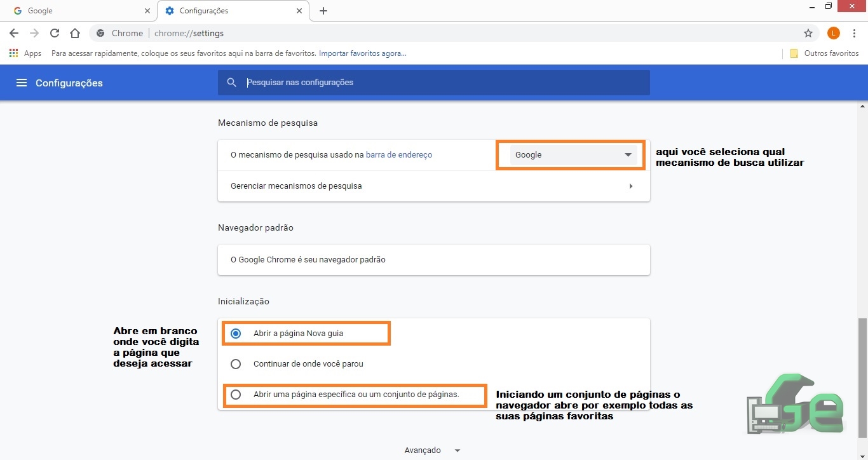Screen dimensions: 868x460
Task: Click the browser Back arrow
Action: click(14, 33)
